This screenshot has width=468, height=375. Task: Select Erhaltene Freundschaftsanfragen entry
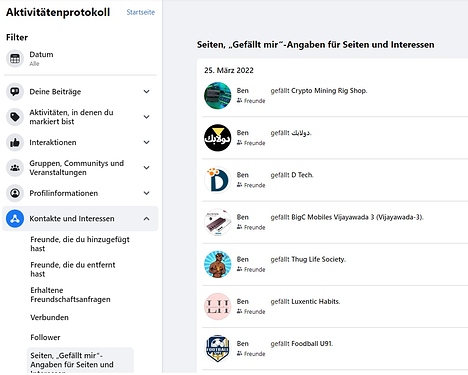click(x=70, y=295)
